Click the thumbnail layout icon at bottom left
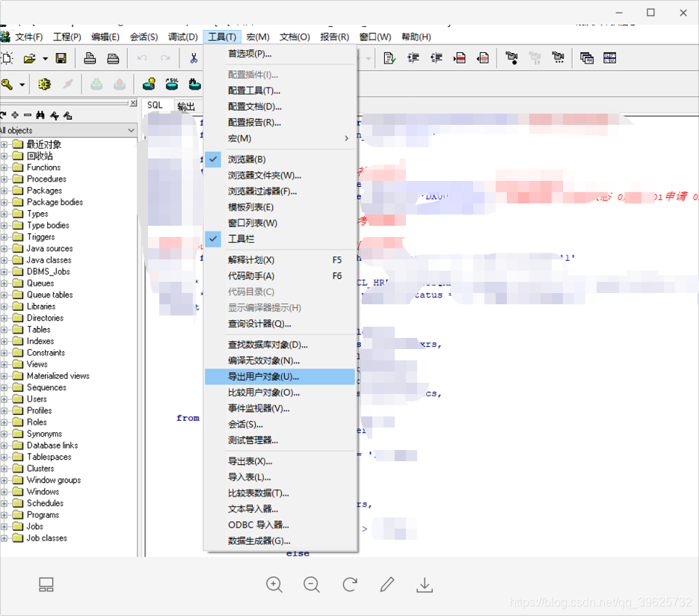This screenshot has width=699, height=616. click(x=46, y=585)
